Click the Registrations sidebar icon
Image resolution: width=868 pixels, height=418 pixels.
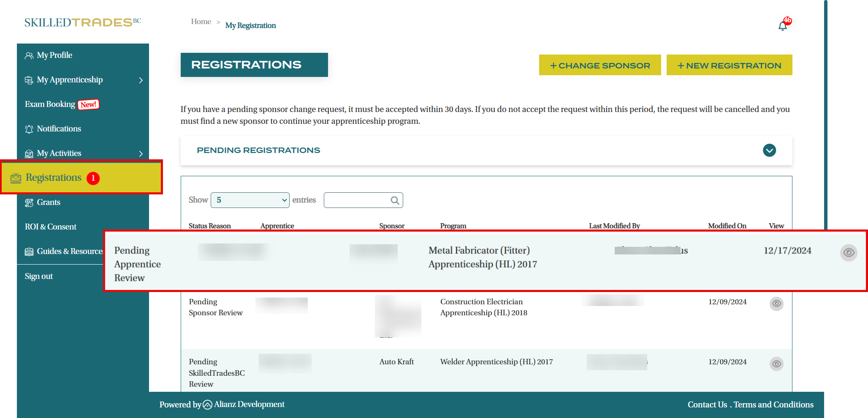tap(16, 178)
